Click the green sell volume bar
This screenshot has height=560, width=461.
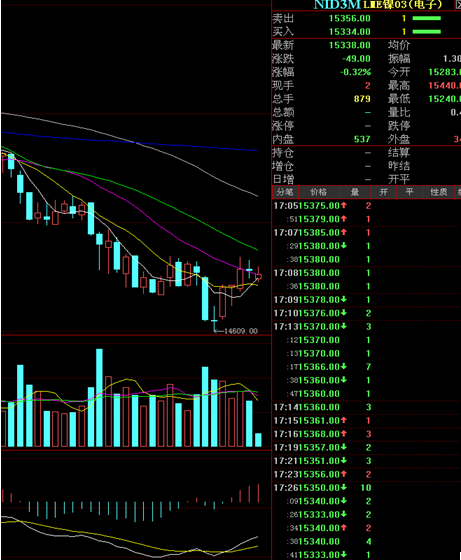[426, 18]
